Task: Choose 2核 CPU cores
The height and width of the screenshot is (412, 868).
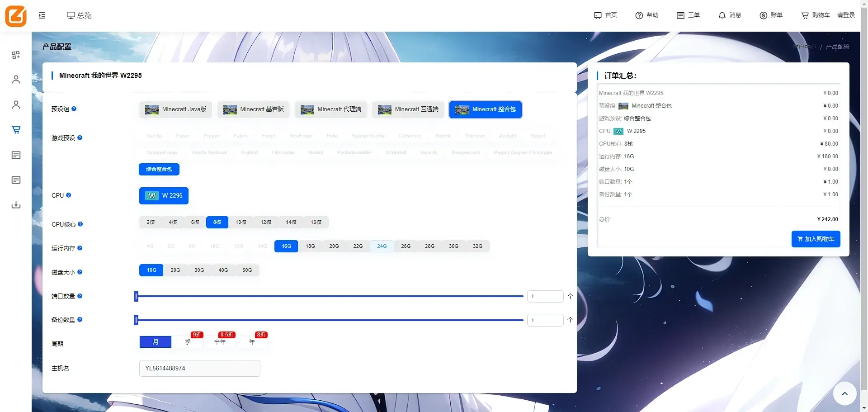Action: coord(151,222)
